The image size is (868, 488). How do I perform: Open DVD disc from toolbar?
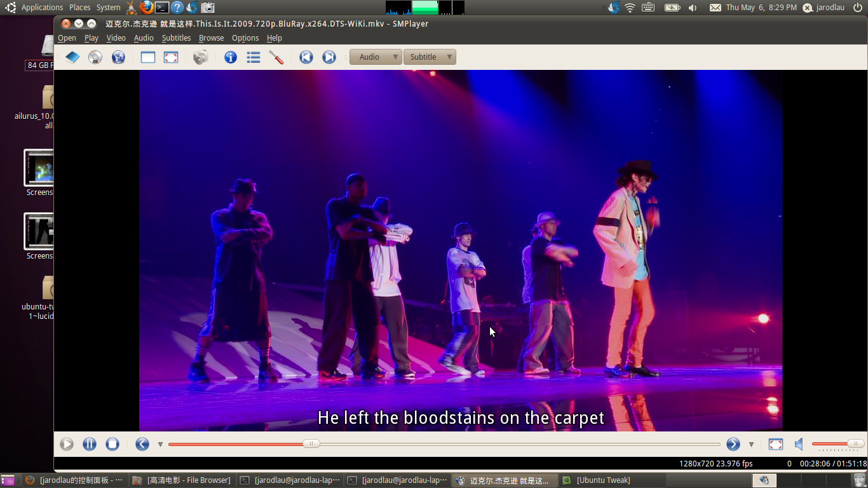95,57
